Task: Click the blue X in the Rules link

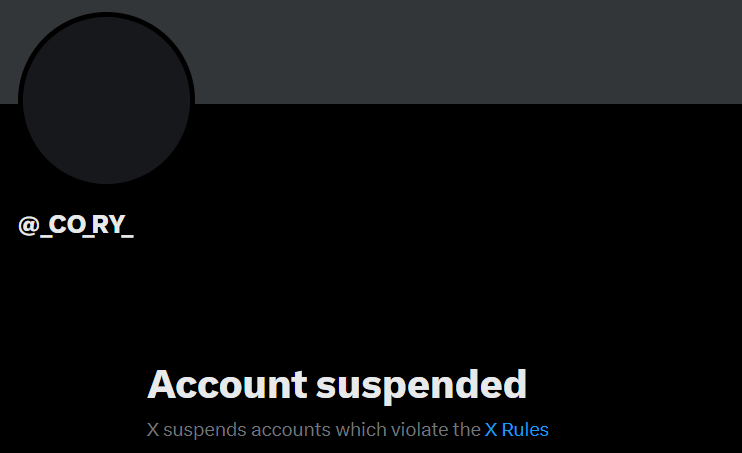Action: click(491, 430)
